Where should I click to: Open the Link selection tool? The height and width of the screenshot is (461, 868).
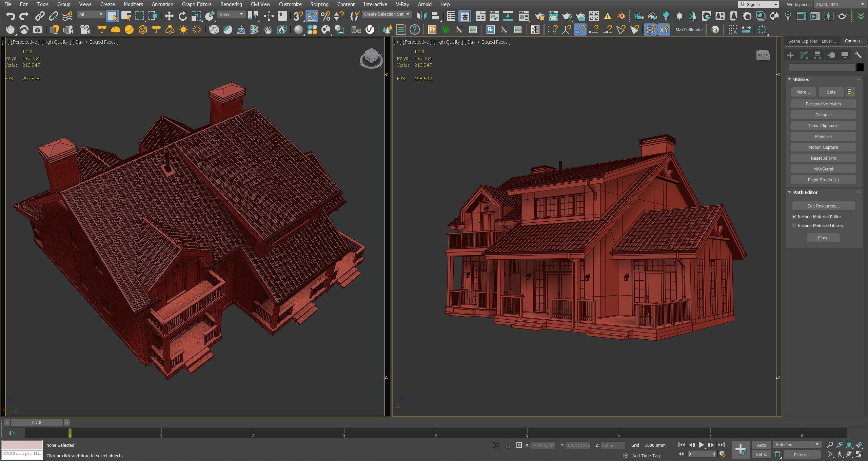tap(40, 16)
